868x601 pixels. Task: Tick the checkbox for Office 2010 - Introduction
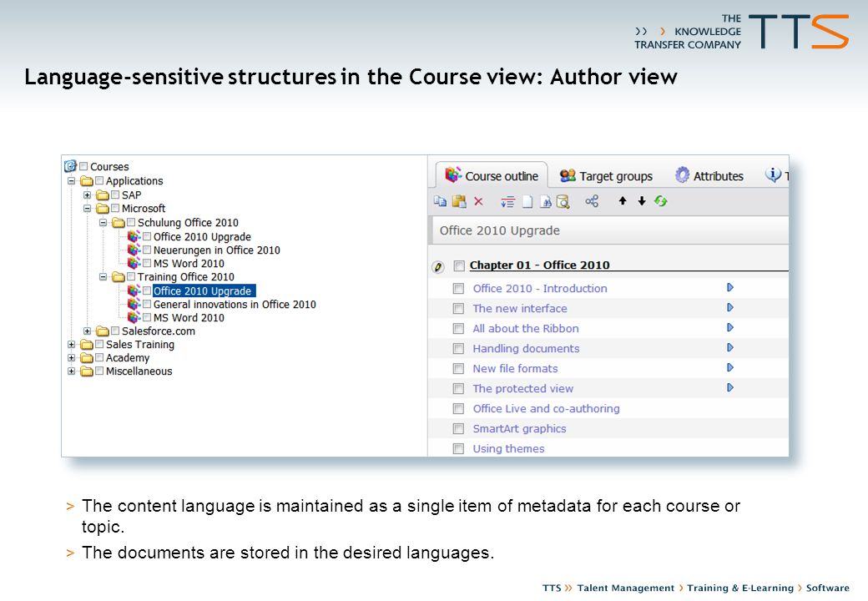click(x=458, y=288)
